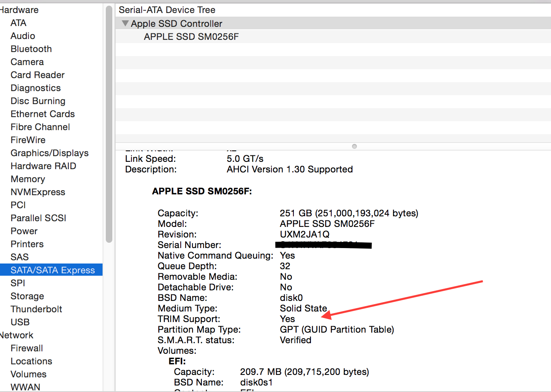The image size is (551, 392).
Task: Click the disk0s1 BSD name value
Action: click(x=256, y=382)
